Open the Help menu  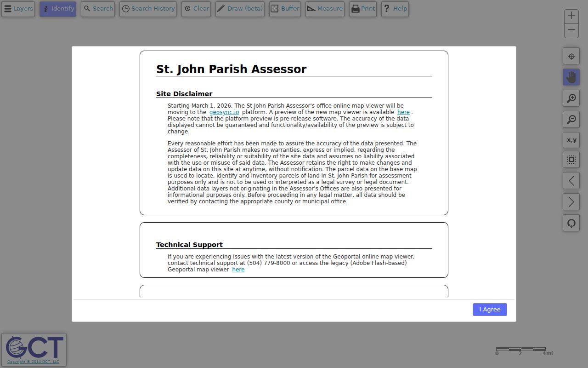[x=395, y=9]
